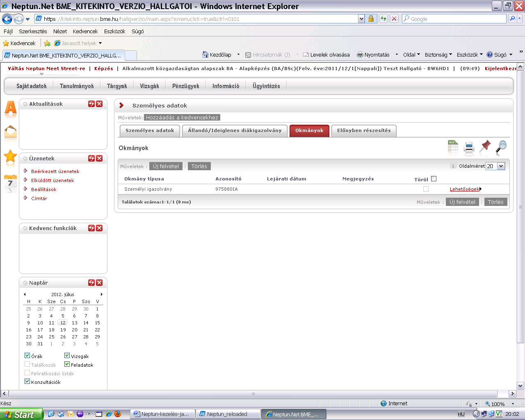
Task: Expand the Eszközök command bar menu
Action: pyautogui.click(x=470, y=55)
